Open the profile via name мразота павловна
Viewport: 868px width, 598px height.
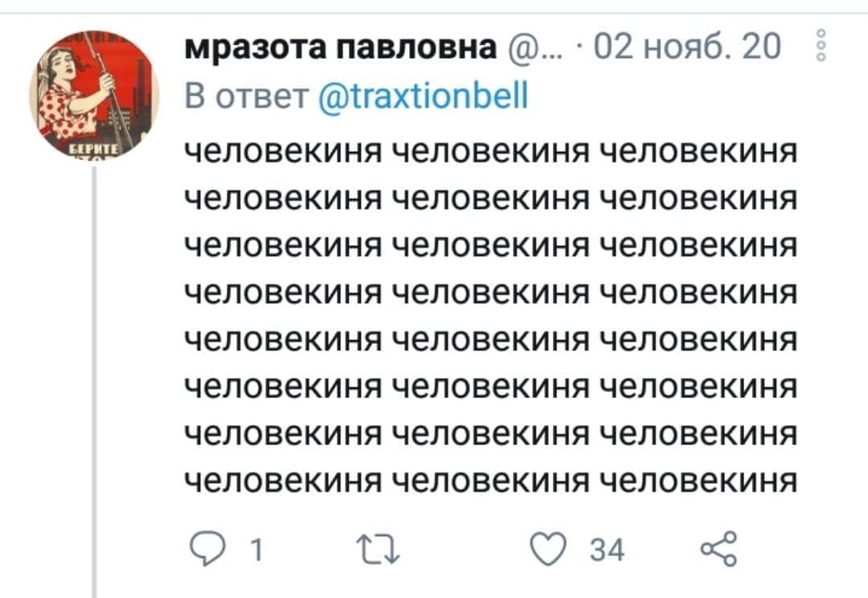tap(341, 46)
